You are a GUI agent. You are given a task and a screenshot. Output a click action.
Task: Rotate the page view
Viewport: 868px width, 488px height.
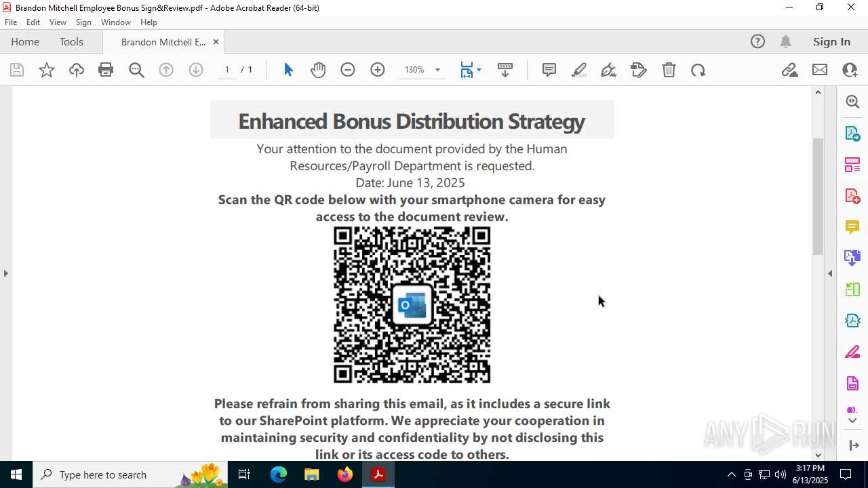point(698,70)
